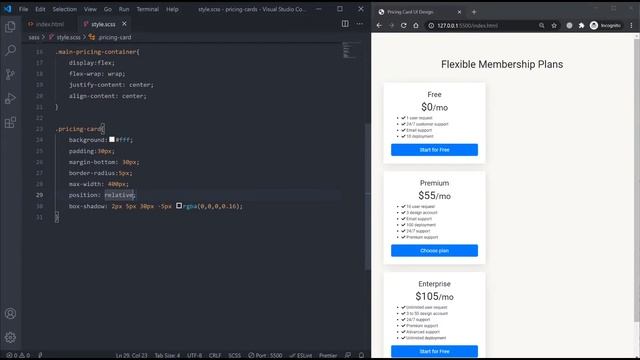The image size is (640, 360).
Task: Click the zoom magnifier in address bar
Action: [542, 25]
